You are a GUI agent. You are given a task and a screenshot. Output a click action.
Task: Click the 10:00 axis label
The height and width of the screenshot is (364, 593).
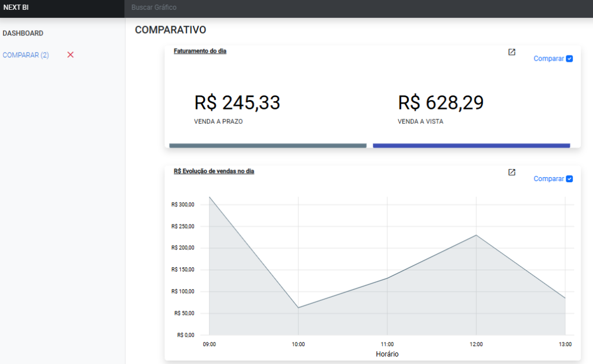(298, 344)
